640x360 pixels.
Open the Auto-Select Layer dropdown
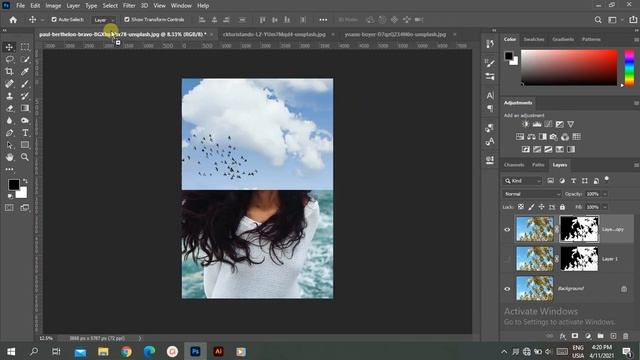tap(104, 20)
